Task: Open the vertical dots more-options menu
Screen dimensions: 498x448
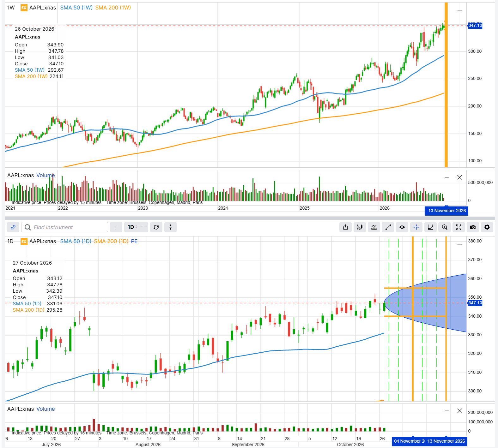Action: [x=170, y=227]
